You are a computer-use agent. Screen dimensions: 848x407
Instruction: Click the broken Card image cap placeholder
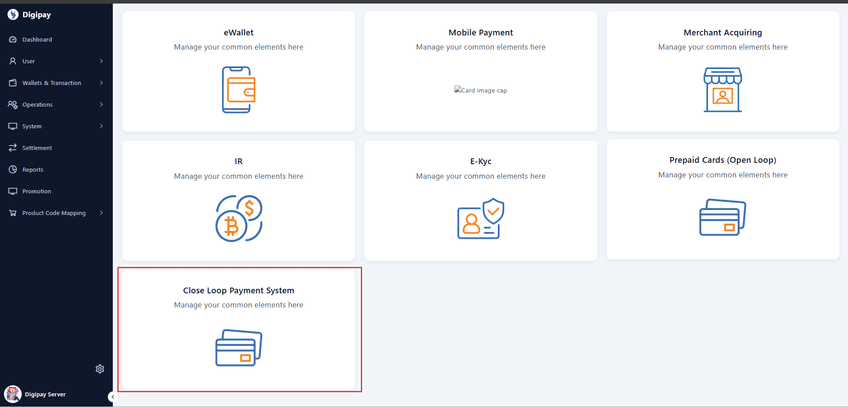coord(481,90)
